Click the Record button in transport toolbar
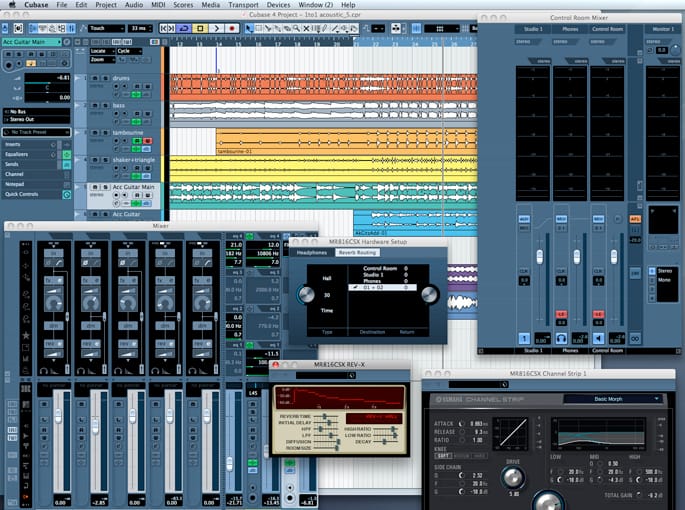 (232, 28)
